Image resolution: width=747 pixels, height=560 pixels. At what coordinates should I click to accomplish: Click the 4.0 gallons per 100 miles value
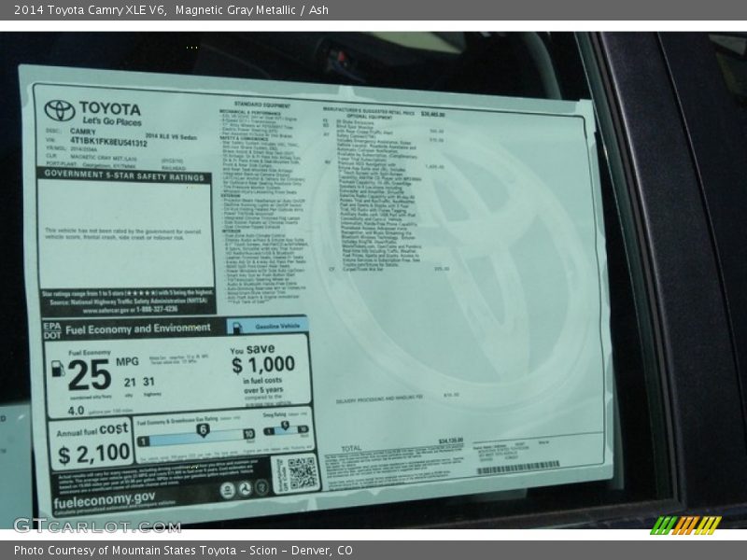click(x=76, y=411)
